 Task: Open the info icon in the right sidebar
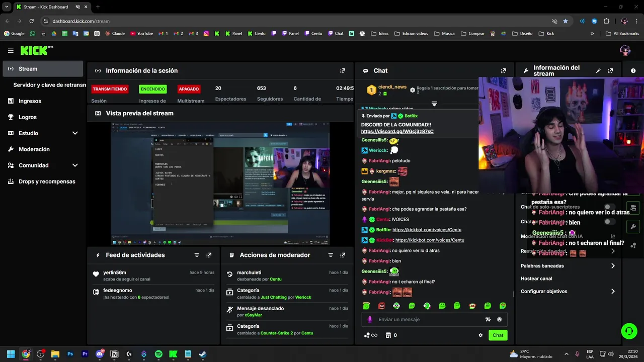(x=633, y=71)
